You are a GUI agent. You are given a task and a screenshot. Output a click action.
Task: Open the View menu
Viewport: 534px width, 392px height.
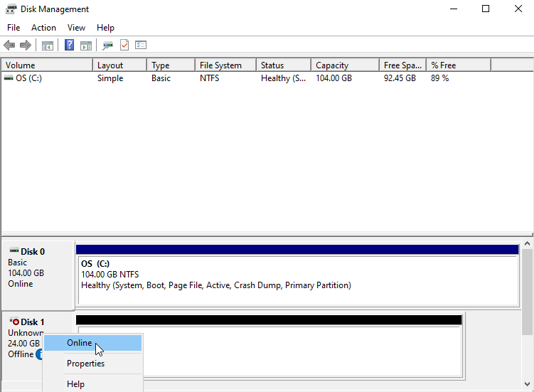[76, 28]
